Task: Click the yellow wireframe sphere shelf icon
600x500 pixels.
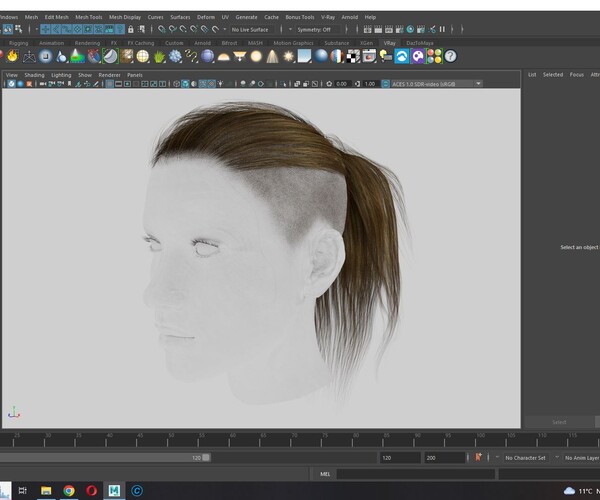Action: (143, 56)
